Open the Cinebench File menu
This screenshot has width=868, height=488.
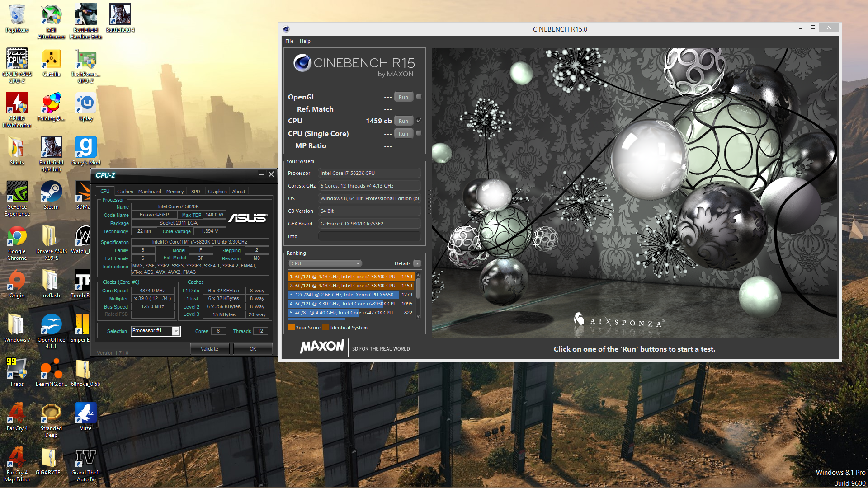289,41
